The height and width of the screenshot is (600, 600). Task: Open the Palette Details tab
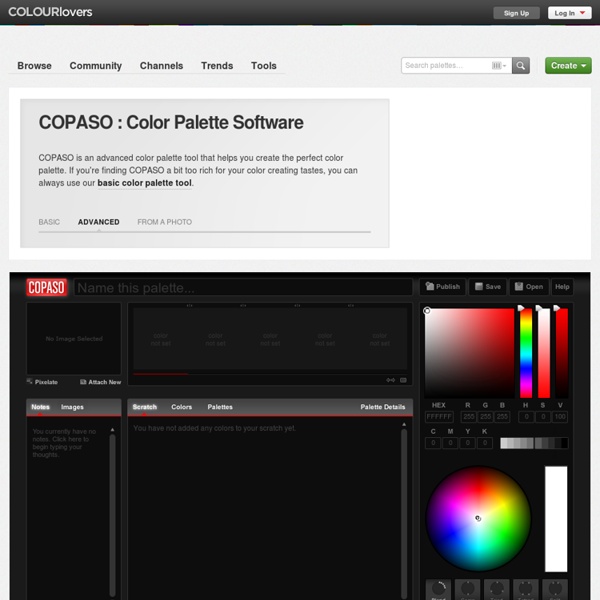coord(383,407)
